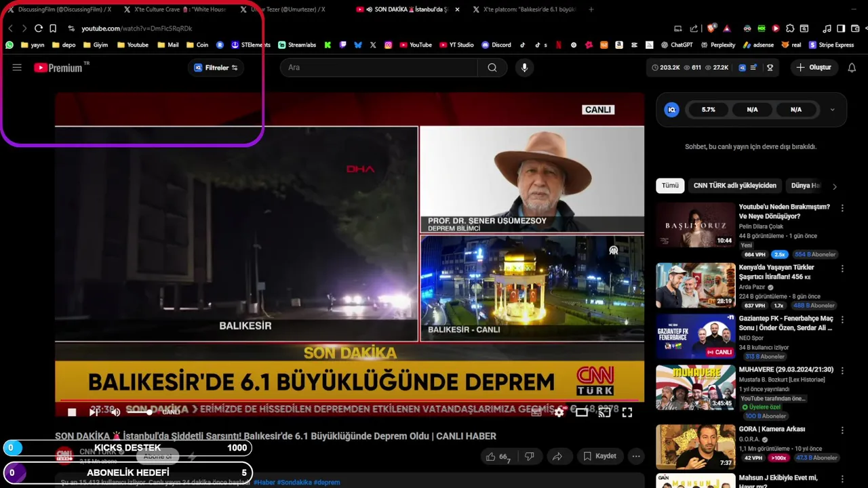Open the Netflix bookmark icon

(x=559, y=45)
